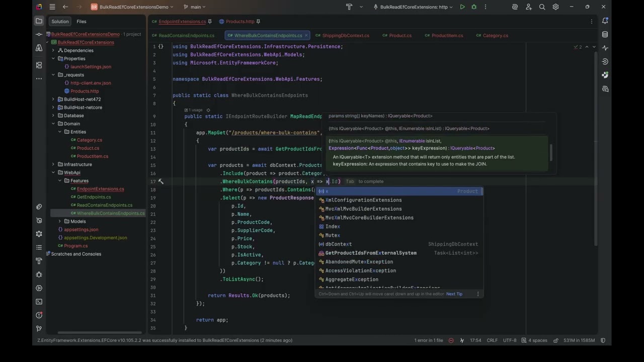Viewport: 644px width, 362px height.
Task: Open the Structure tool window icon
Action: [39, 65]
